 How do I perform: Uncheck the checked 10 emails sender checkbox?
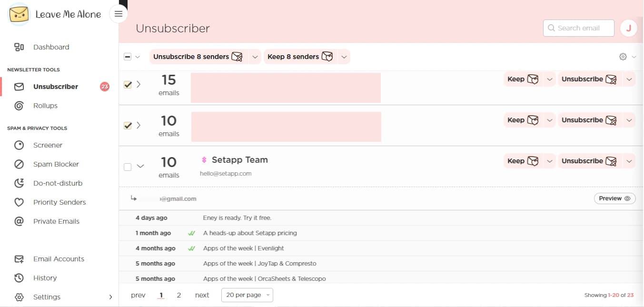pyautogui.click(x=128, y=126)
